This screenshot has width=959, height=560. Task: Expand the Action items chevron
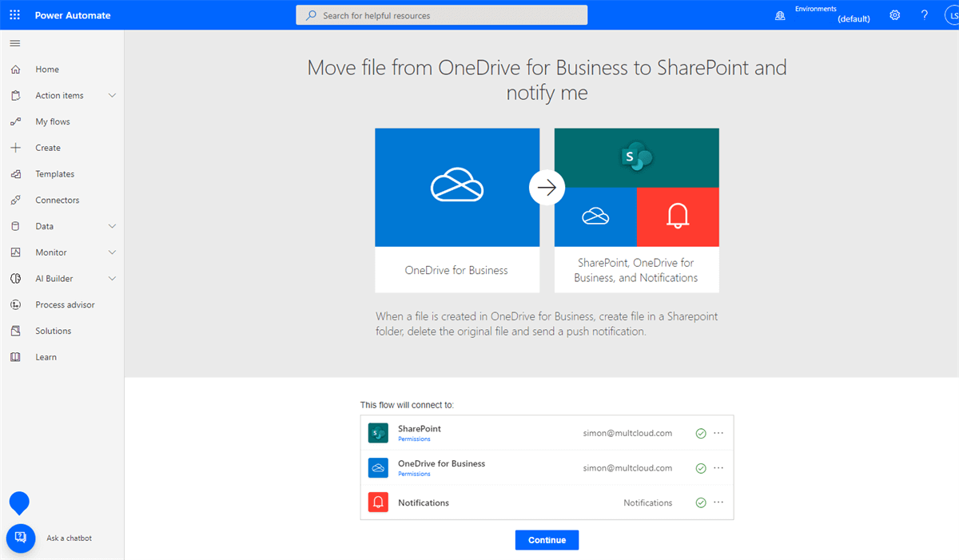(112, 96)
